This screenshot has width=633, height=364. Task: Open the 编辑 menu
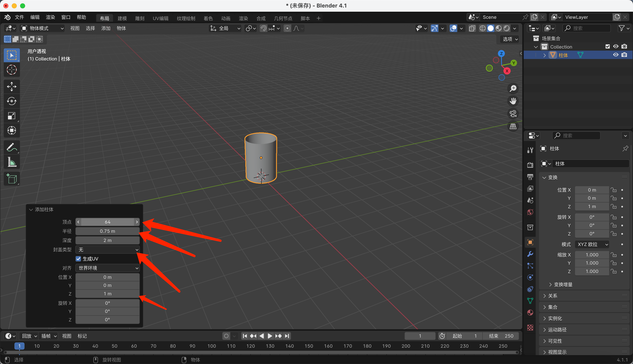point(35,17)
